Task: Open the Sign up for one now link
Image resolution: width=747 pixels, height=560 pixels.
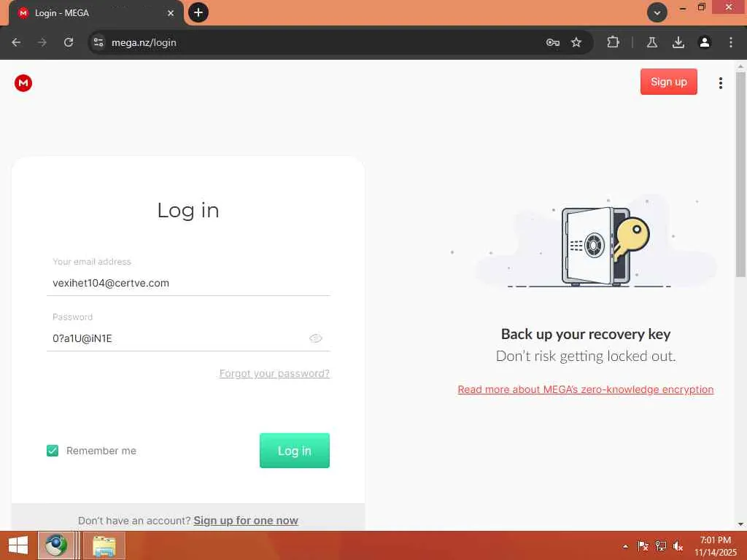Action: (x=246, y=521)
